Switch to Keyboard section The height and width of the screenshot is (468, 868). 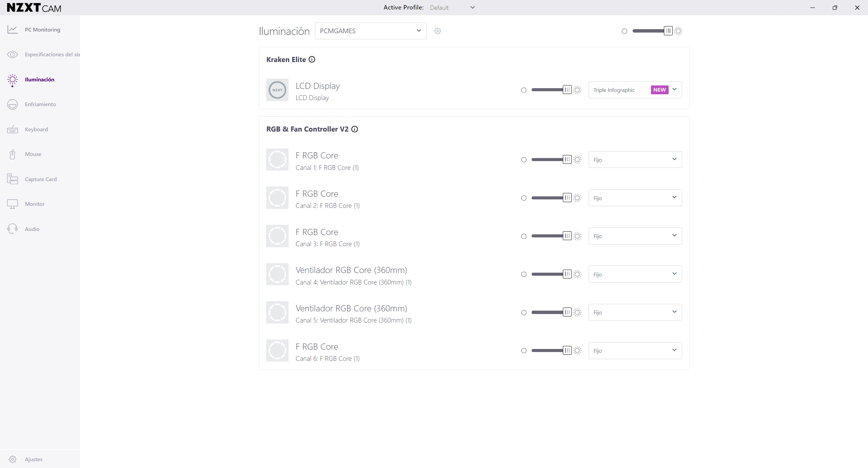click(x=40, y=130)
